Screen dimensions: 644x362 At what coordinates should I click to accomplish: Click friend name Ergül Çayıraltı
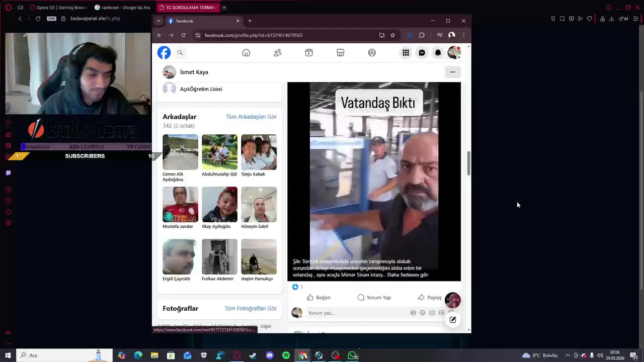176,279
